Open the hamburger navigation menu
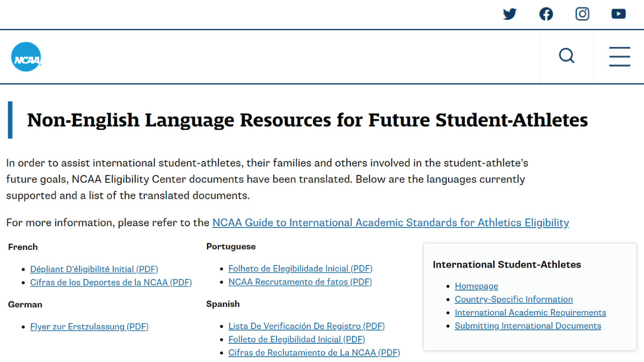Screen dimensions: 644x362 619,56
